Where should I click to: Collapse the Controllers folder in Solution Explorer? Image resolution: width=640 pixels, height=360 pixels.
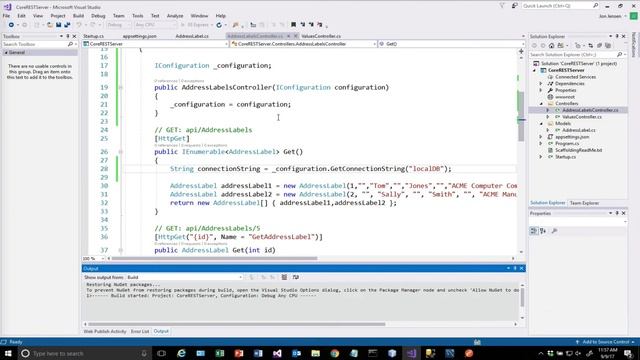(541, 104)
